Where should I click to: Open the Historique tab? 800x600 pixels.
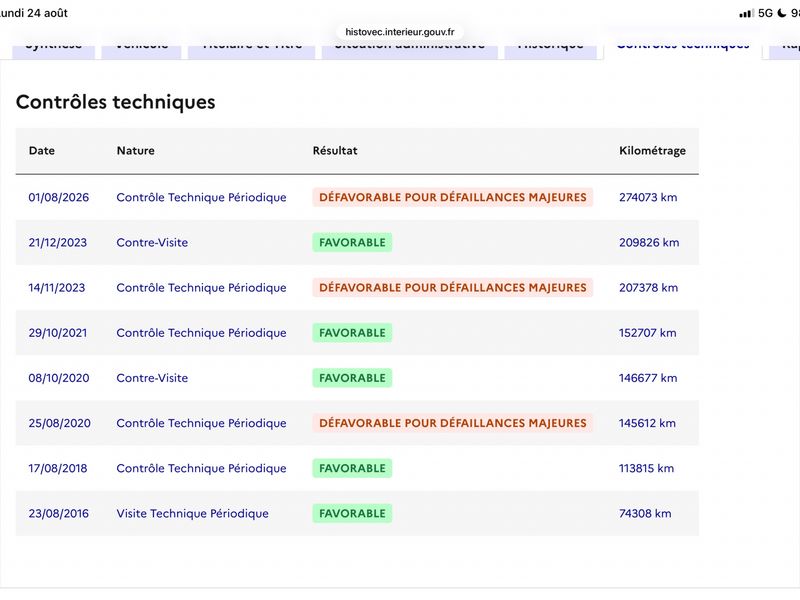[551, 49]
